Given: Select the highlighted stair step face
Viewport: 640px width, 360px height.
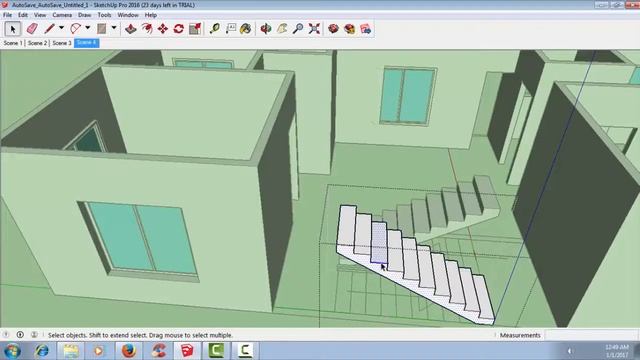Looking at the screenshot, I should 379,243.
